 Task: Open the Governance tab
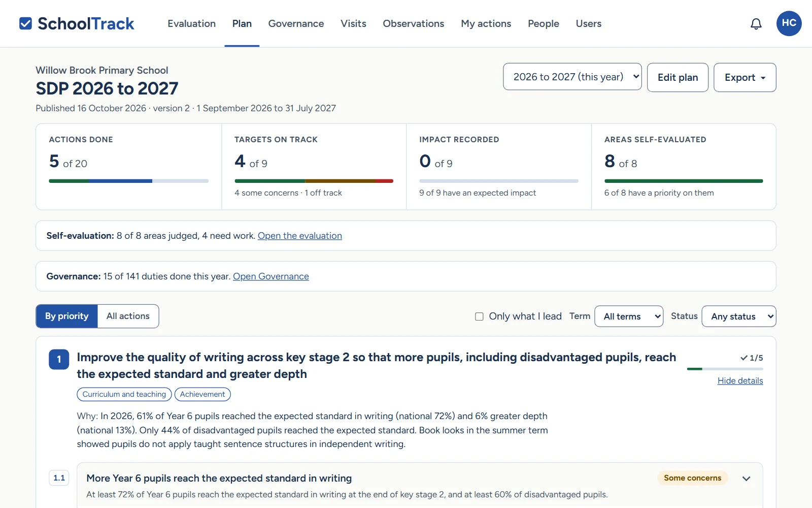[296, 23]
